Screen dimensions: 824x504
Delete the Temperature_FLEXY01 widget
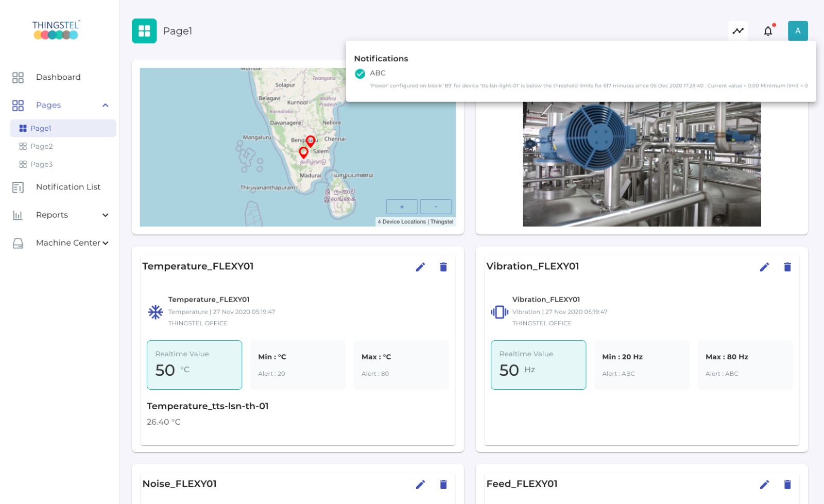pyautogui.click(x=443, y=267)
